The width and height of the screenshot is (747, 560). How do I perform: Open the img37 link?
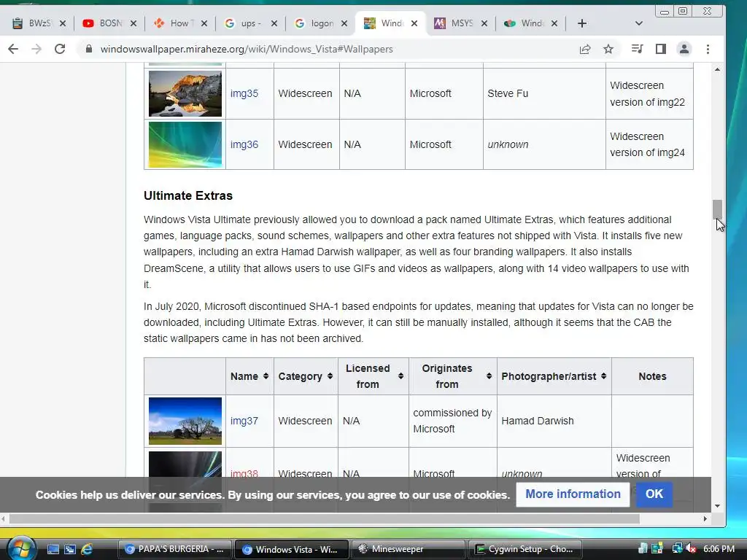tap(244, 421)
